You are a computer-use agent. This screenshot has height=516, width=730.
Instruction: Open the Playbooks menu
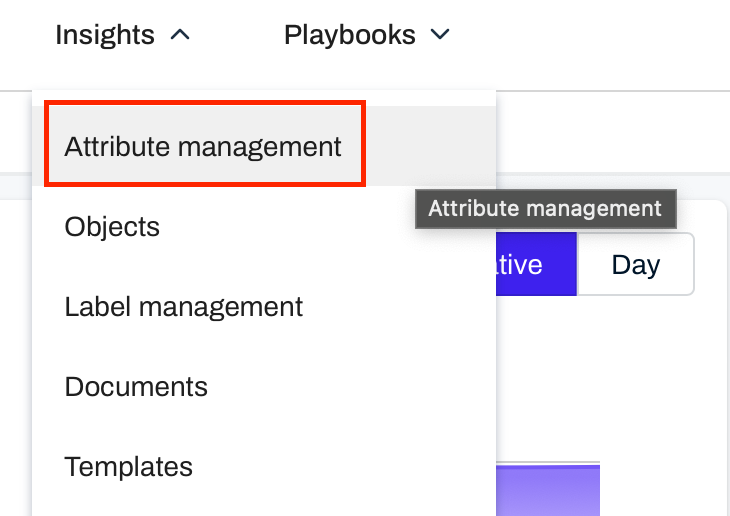350,36
